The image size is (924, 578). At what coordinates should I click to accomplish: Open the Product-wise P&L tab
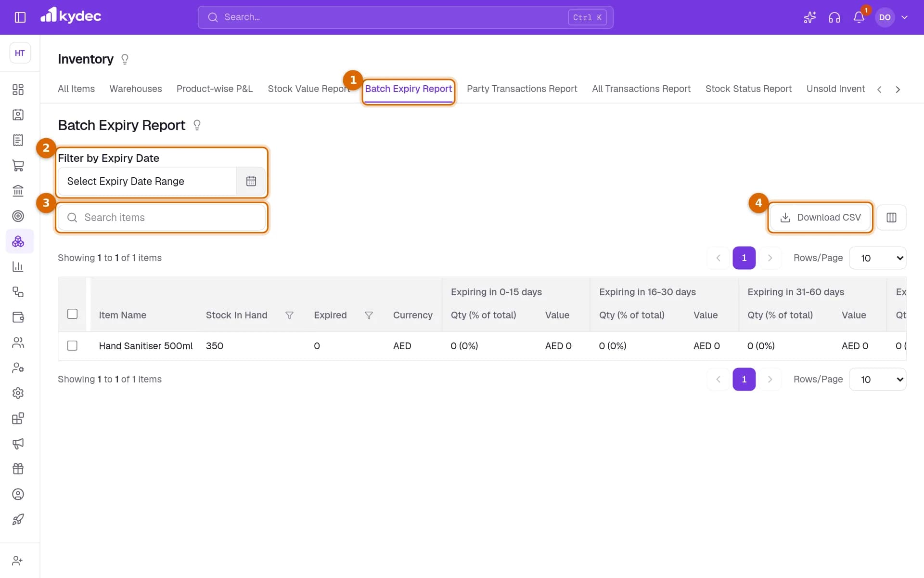[x=215, y=89]
